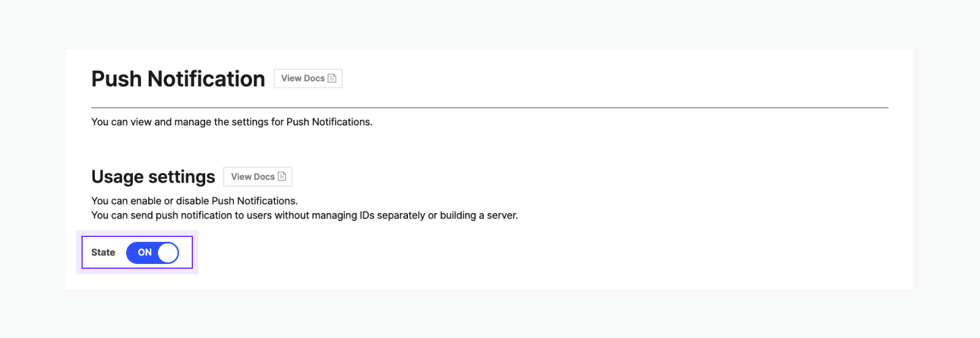Click the document icon beside Push Notification heading
This screenshot has height=338, width=980.
pos(332,78)
